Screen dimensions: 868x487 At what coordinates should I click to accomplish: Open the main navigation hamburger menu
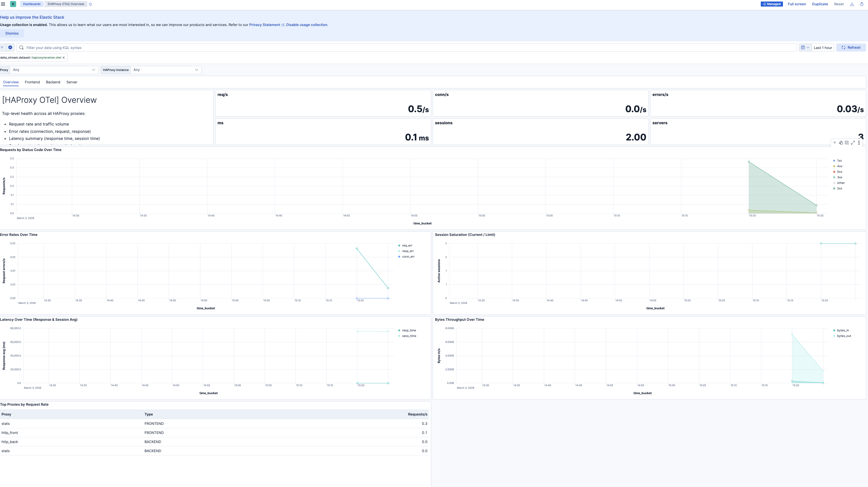click(x=3, y=4)
